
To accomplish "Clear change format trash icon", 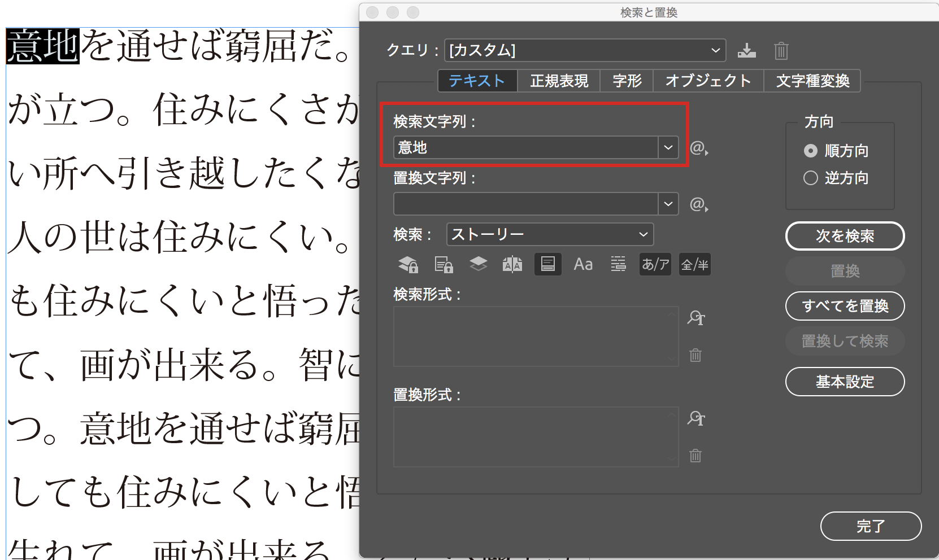I will tap(695, 456).
